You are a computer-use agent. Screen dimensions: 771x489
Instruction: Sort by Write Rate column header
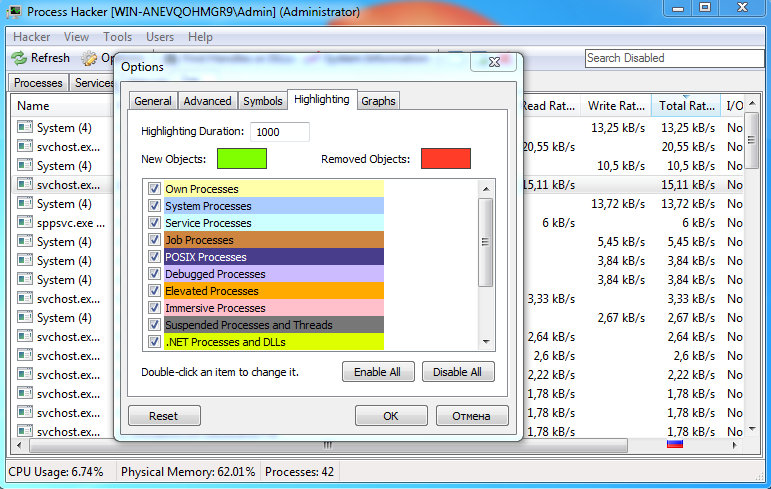(x=616, y=106)
